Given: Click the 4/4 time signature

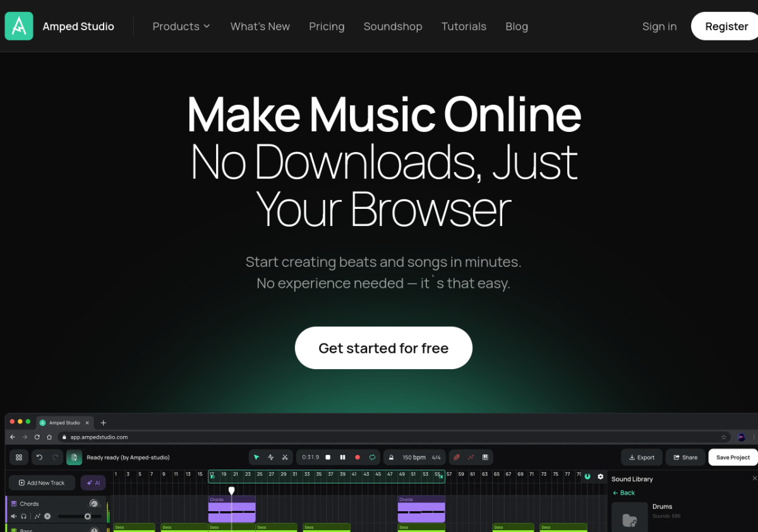Looking at the screenshot, I should (436, 458).
